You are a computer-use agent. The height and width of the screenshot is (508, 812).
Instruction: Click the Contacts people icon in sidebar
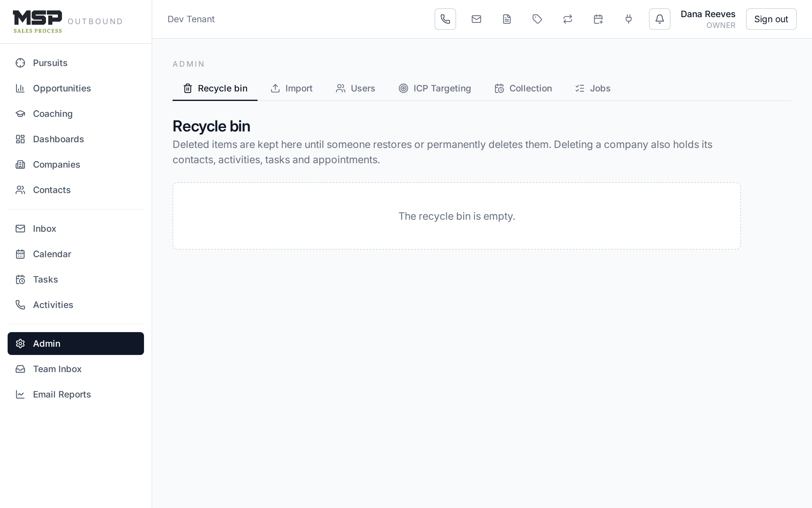21,190
